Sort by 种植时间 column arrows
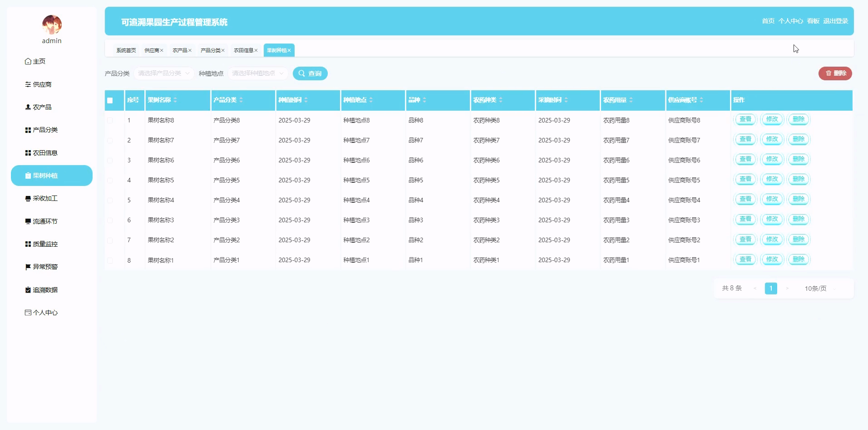Viewport: 868px width, 430px height. pos(306,100)
